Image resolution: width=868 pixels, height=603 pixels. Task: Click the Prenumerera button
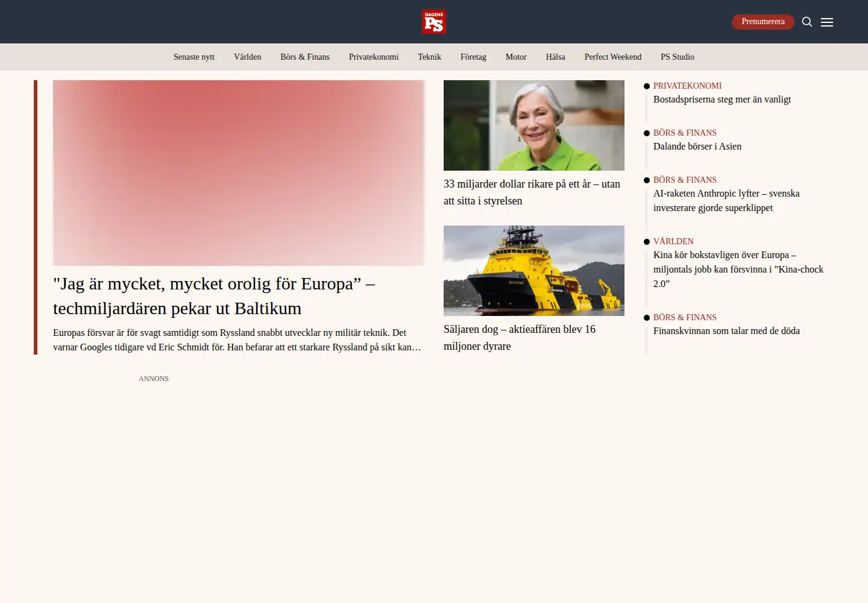(763, 22)
